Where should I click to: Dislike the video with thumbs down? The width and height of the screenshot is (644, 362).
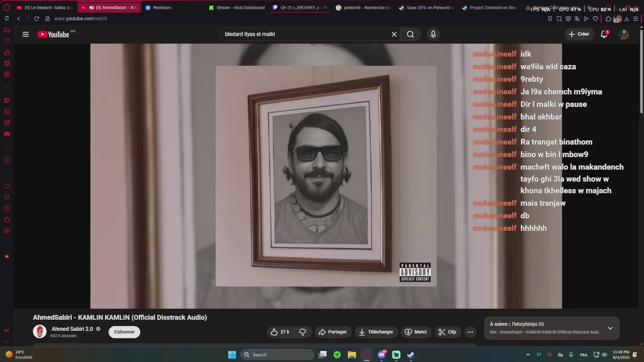[x=303, y=332]
